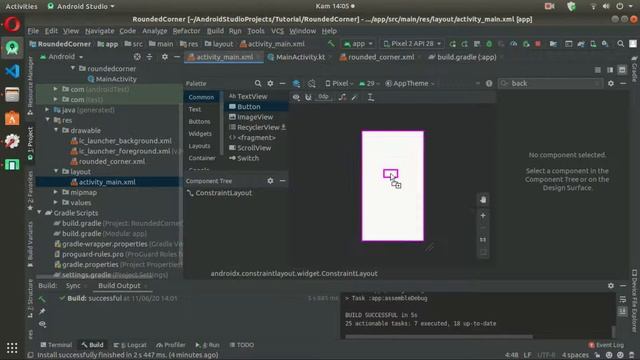Open Component Tree settings gear
Image resolution: width=640 pixels, height=360 pixels.
point(270,180)
